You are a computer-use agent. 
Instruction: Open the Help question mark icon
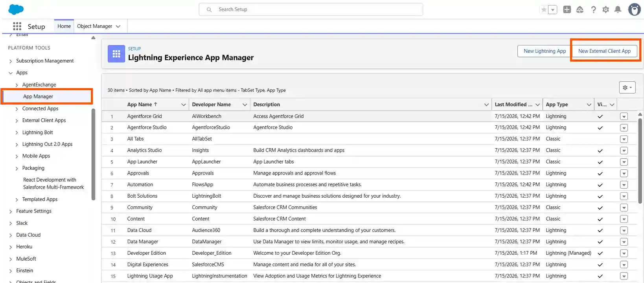tap(593, 9)
